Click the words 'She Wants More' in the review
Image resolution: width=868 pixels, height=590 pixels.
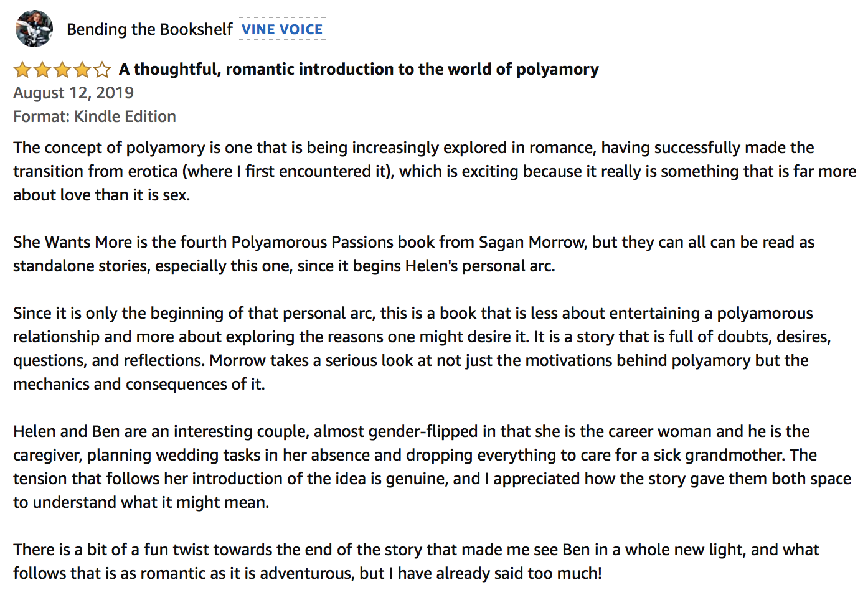click(73, 242)
